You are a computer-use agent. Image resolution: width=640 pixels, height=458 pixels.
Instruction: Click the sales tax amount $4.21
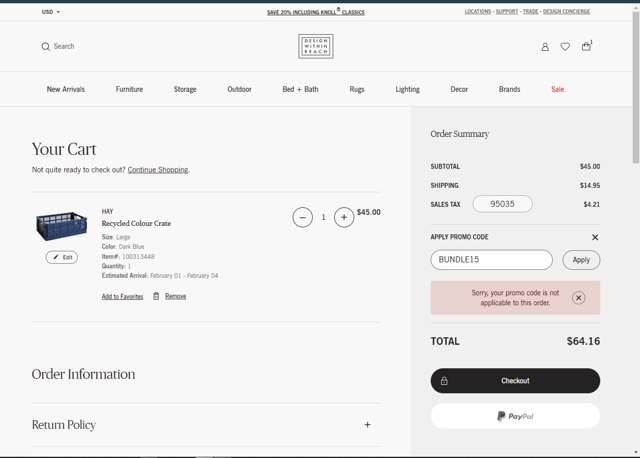click(591, 204)
